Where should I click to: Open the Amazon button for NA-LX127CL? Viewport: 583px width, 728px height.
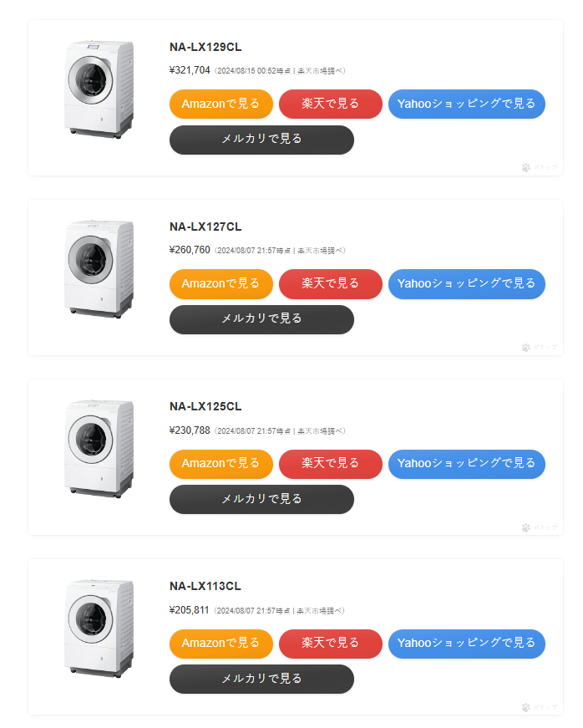(x=221, y=283)
